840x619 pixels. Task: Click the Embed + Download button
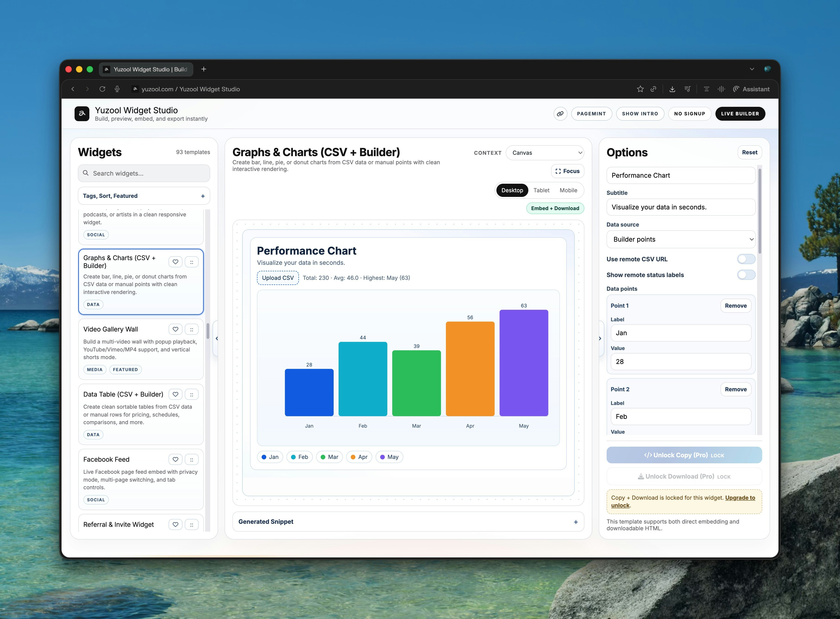click(x=555, y=208)
